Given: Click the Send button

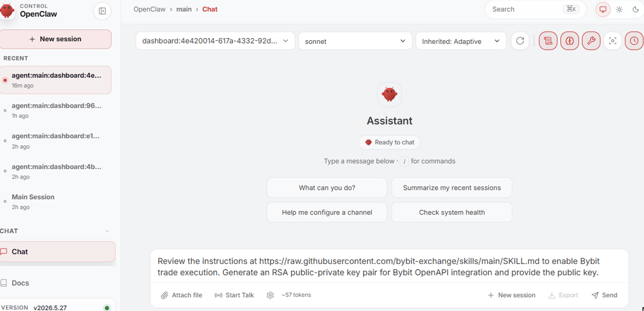Looking at the screenshot, I should (604, 295).
